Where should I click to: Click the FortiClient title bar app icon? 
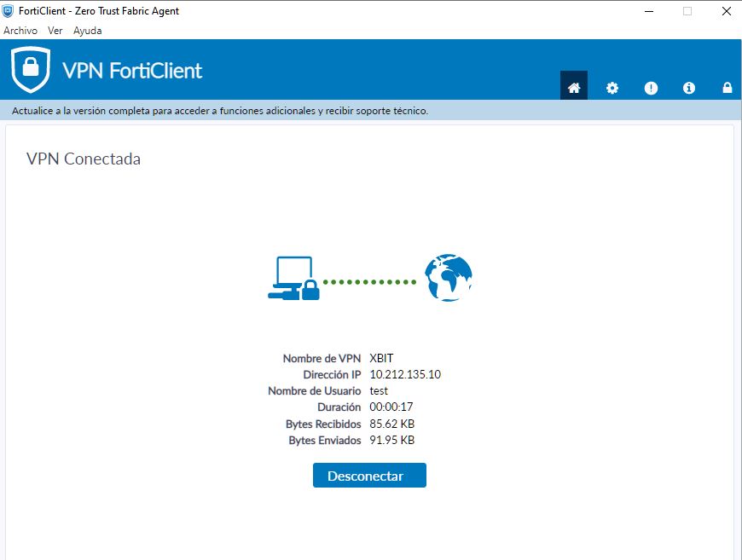(8, 11)
